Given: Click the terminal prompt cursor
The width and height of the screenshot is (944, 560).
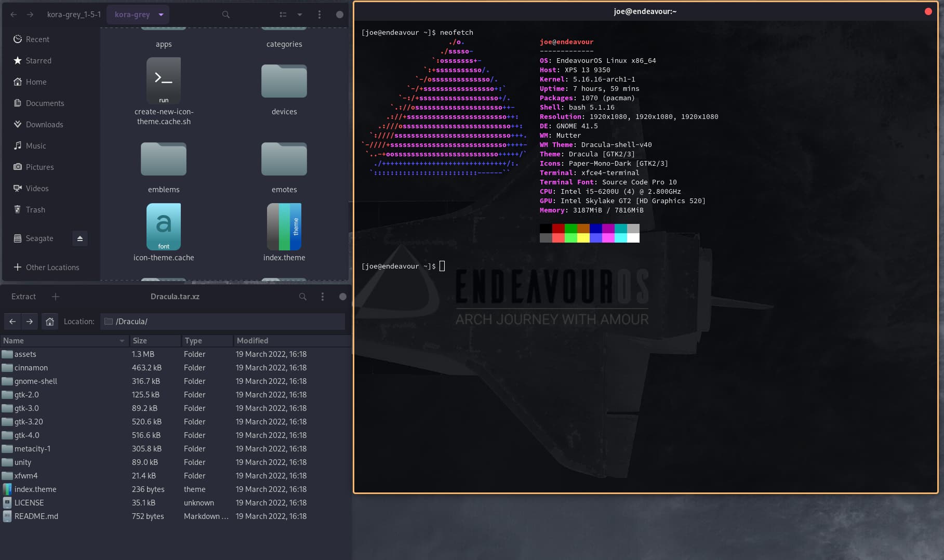Looking at the screenshot, I should point(442,266).
